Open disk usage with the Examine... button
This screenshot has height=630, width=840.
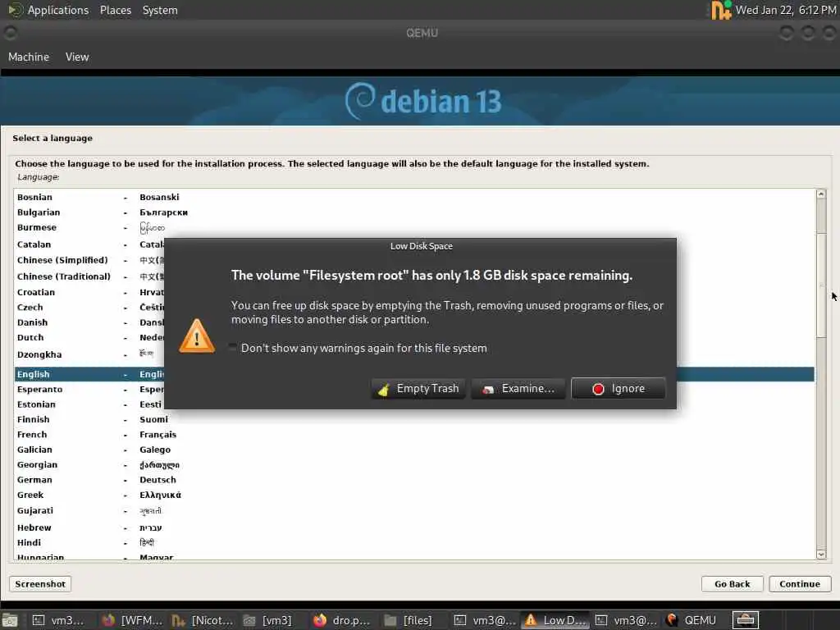tap(518, 388)
